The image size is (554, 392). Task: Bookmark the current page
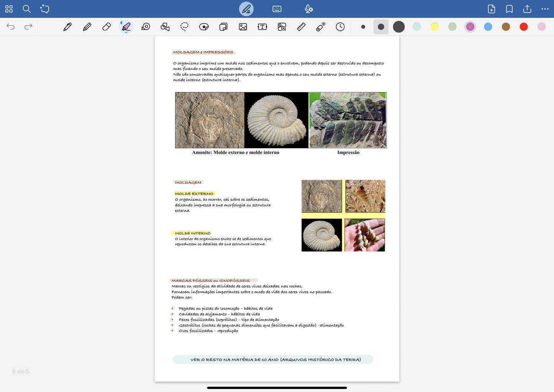509,9
